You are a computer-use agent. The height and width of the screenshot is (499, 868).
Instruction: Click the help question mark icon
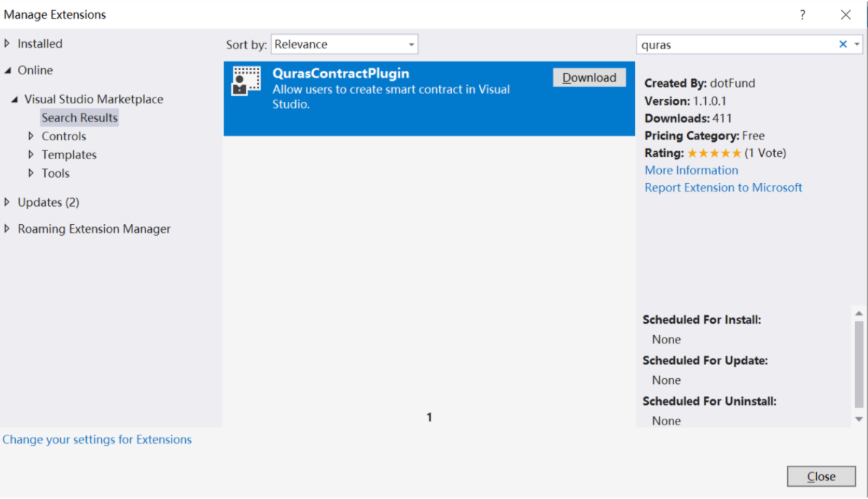[802, 14]
